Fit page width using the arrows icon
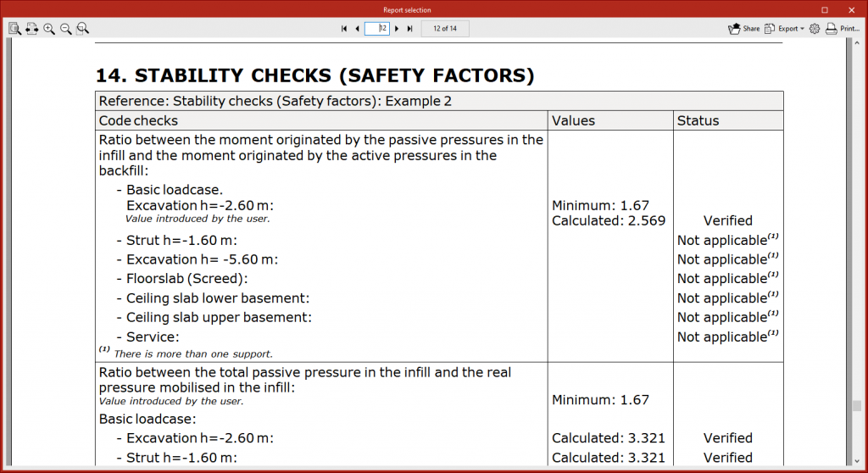Viewport: 868px width, 473px height. 31,29
